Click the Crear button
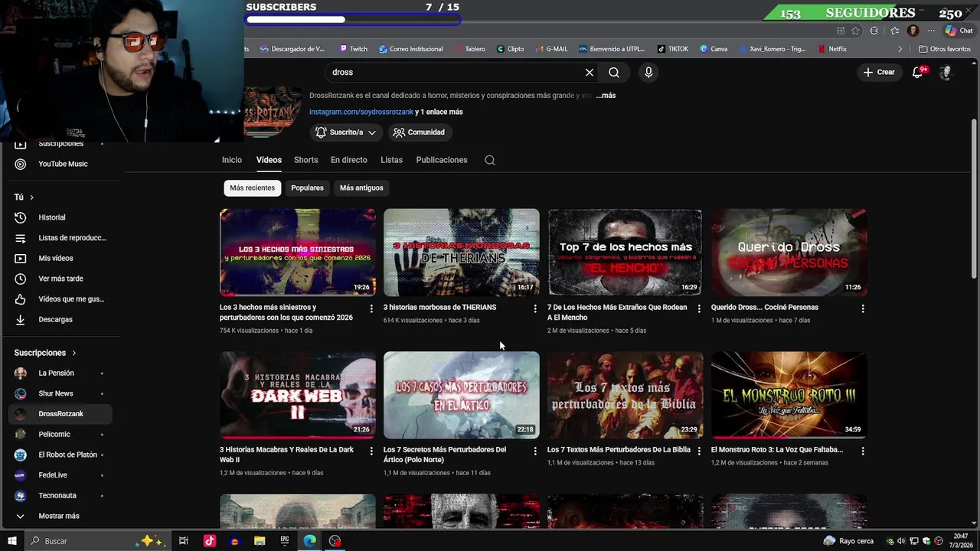 pos(879,72)
